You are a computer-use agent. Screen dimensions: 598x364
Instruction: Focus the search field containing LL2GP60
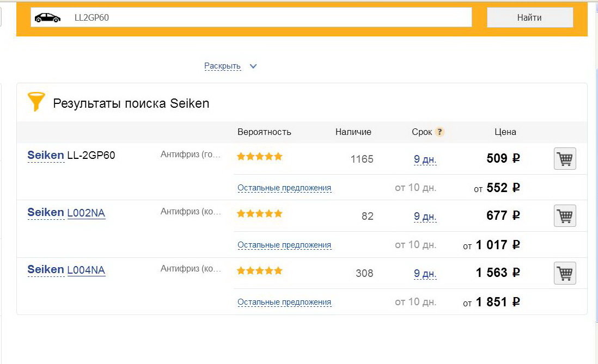click(x=251, y=17)
